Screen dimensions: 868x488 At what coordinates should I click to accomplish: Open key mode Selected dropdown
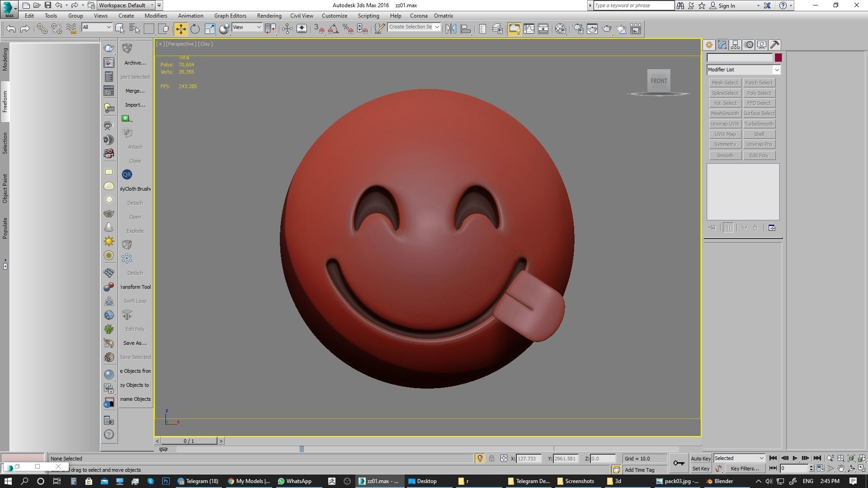739,458
